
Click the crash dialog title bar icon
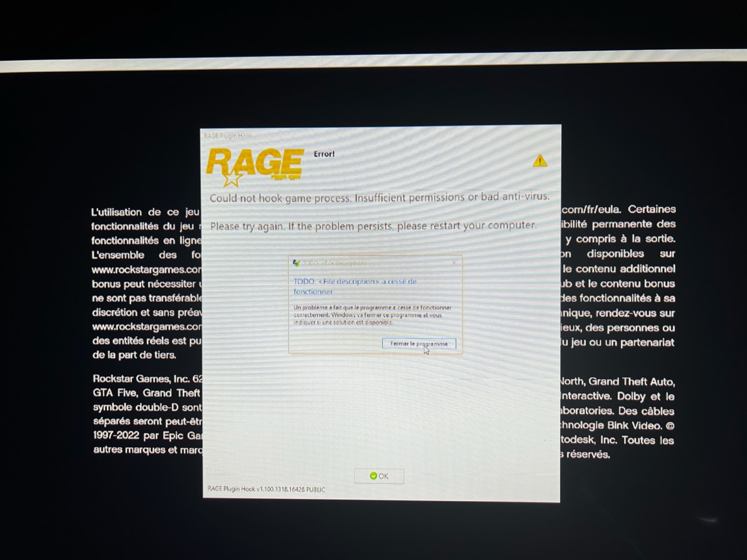(296, 263)
